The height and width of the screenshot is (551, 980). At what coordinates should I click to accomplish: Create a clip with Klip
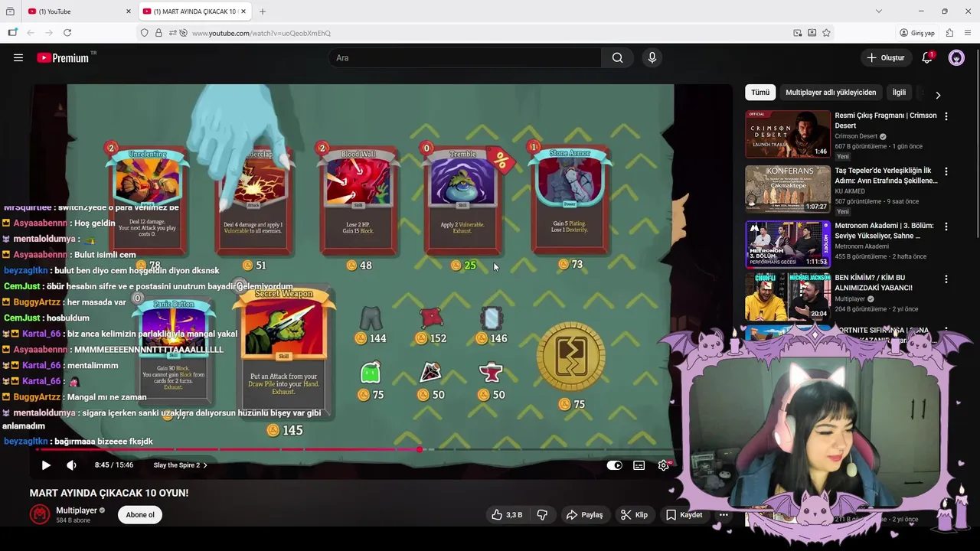pyautogui.click(x=634, y=515)
